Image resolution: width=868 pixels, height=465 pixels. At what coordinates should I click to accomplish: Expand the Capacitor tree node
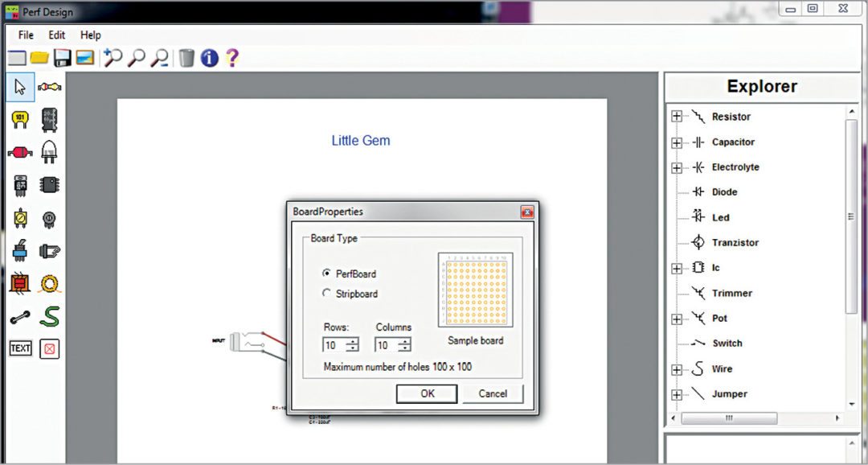pyautogui.click(x=676, y=142)
